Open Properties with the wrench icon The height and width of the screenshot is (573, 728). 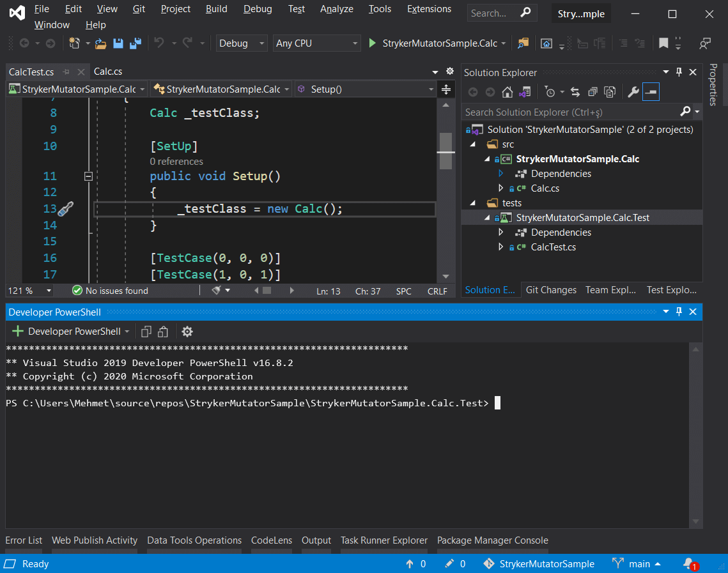(633, 92)
